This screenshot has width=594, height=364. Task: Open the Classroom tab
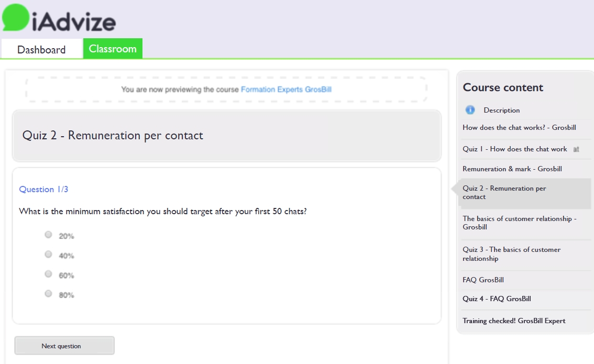tap(113, 49)
